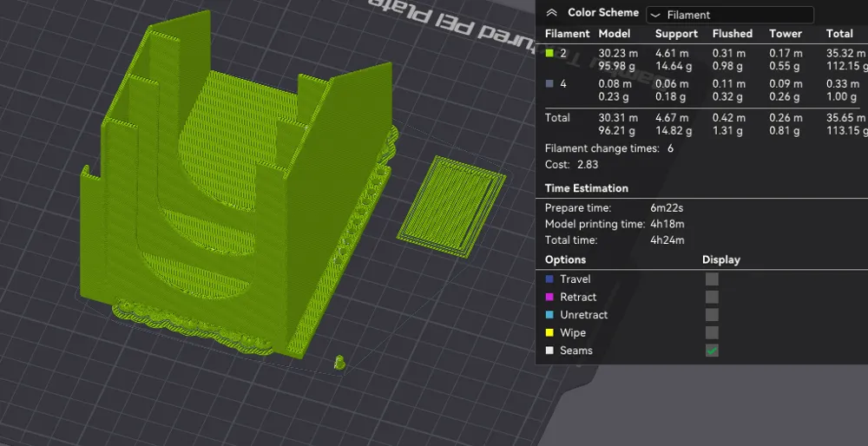Click the Filament change times label
Viewport: 868px width, 446px height.
tap(602, 148)
